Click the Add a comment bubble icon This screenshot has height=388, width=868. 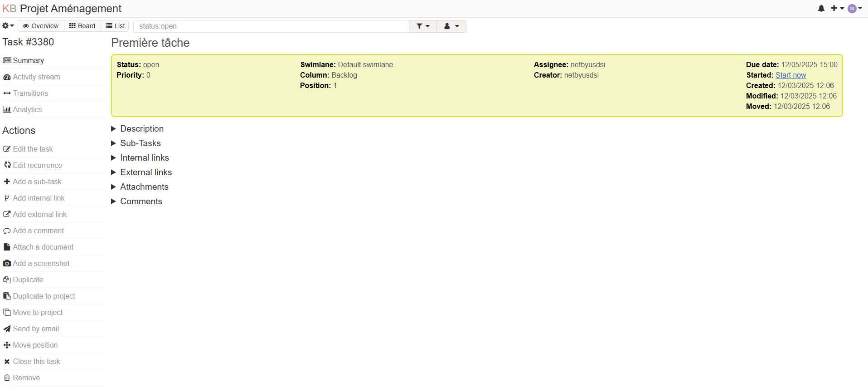click(x=7, y=231)
